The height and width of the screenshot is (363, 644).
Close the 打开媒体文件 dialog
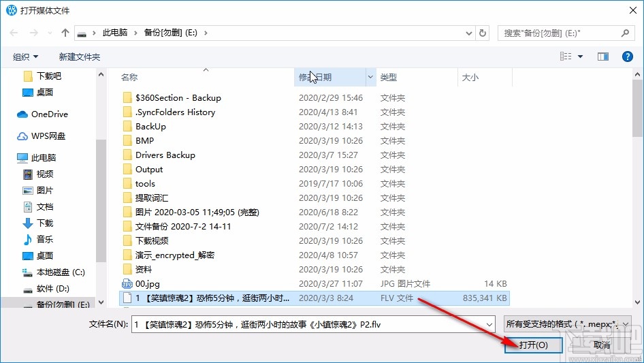(633, 10)
